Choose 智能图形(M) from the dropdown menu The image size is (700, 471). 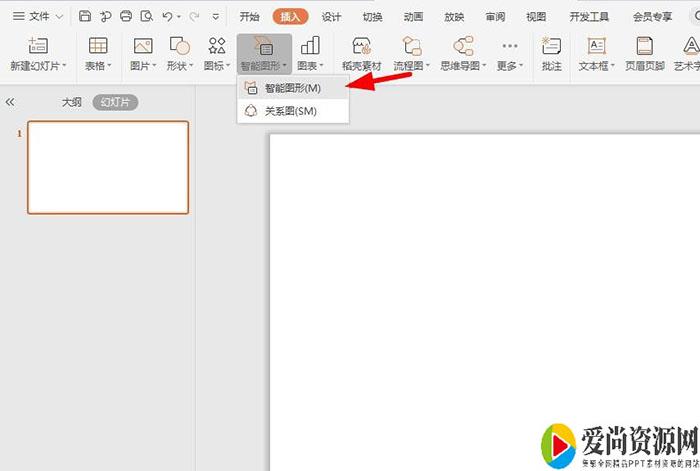(292, 88)
